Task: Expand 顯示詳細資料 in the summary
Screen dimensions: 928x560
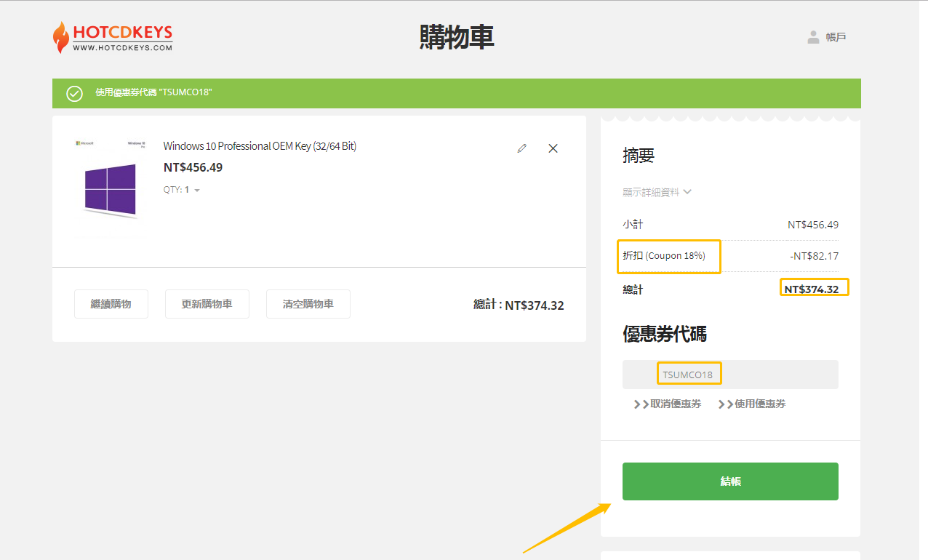Action: tap(657, 192)
